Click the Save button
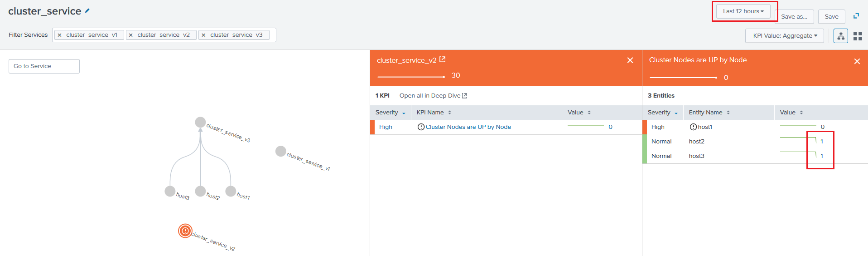868x256 pixels. (831, 17)
